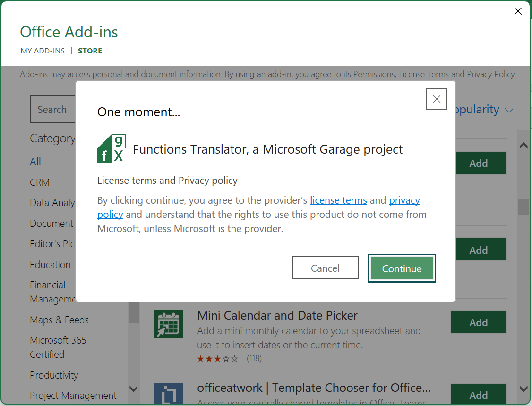Click Continue to accept the terms
The height and width of the screenshot is (406, 532).
pos(402,268)
